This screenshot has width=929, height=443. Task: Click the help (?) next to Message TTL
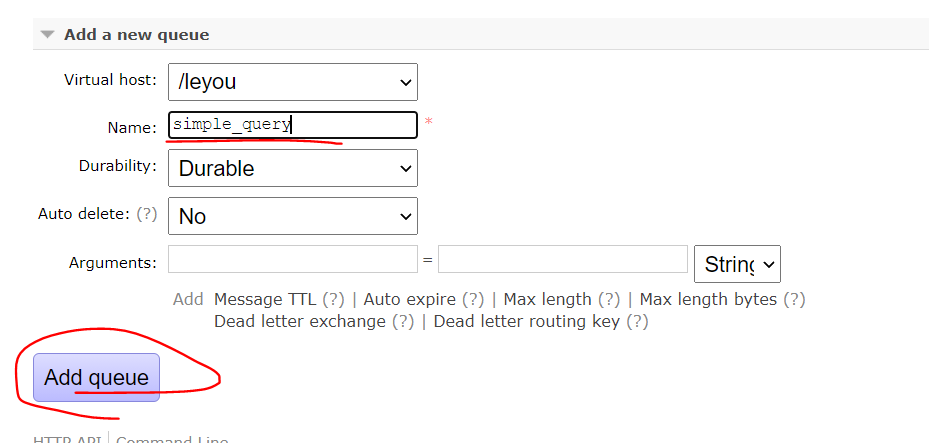333,299
